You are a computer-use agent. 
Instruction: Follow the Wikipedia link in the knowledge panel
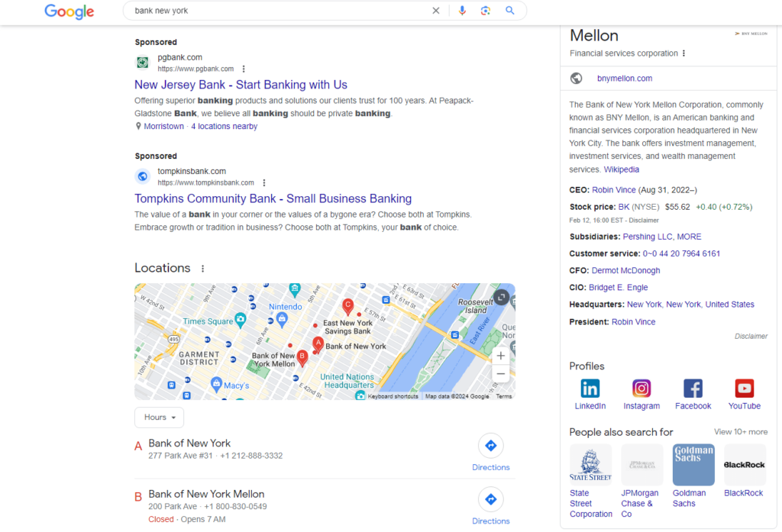(622, 169)
